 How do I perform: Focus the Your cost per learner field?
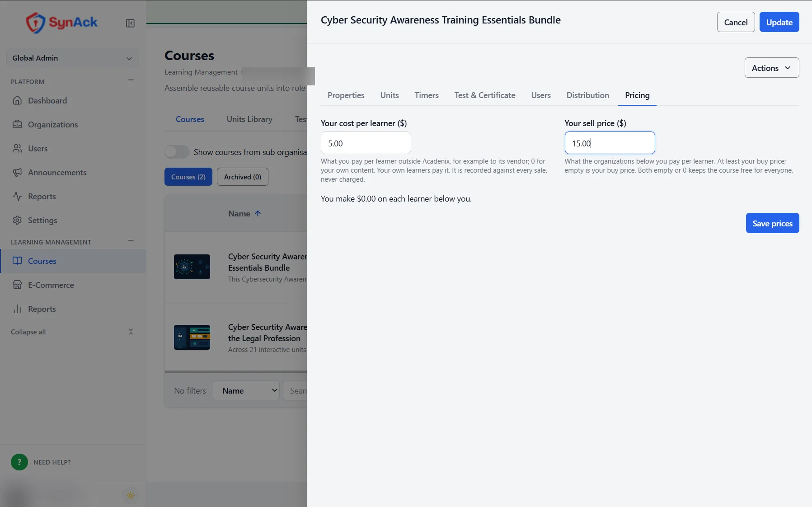[366, 143]
